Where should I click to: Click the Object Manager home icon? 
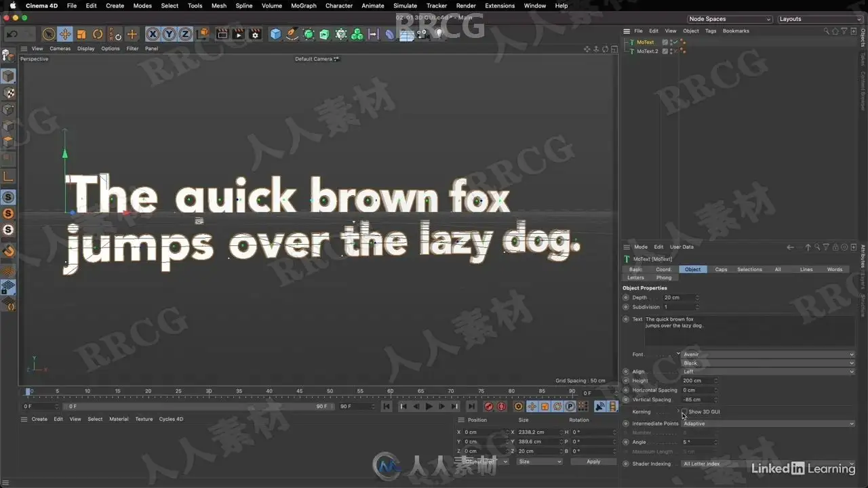click(x=835, y=31)
